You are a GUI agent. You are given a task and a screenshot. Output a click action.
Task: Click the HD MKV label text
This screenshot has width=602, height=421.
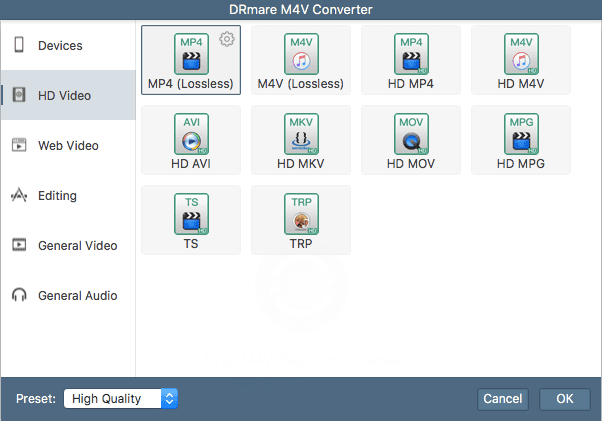(301, 164)
